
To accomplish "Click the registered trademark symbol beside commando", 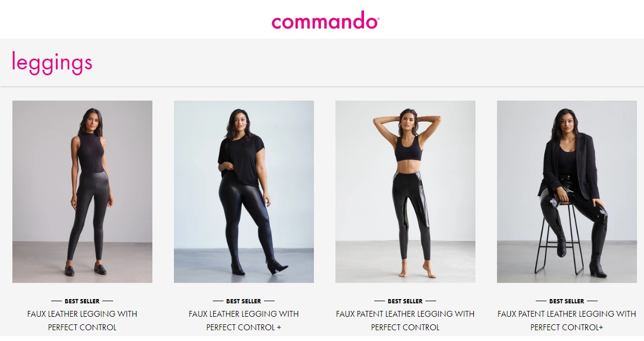I will [378, 18].
